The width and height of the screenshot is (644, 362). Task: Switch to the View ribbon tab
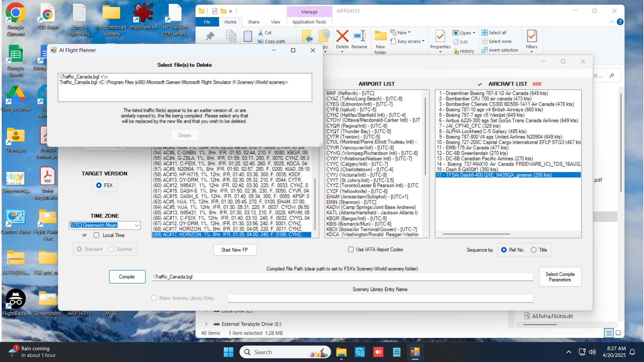point(275,22)
